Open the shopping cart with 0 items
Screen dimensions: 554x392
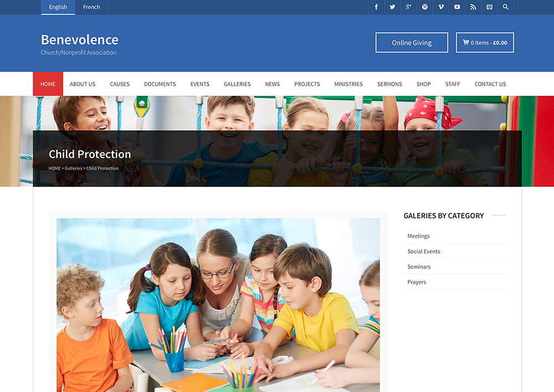pyautogui.click(x=485, y=43)
